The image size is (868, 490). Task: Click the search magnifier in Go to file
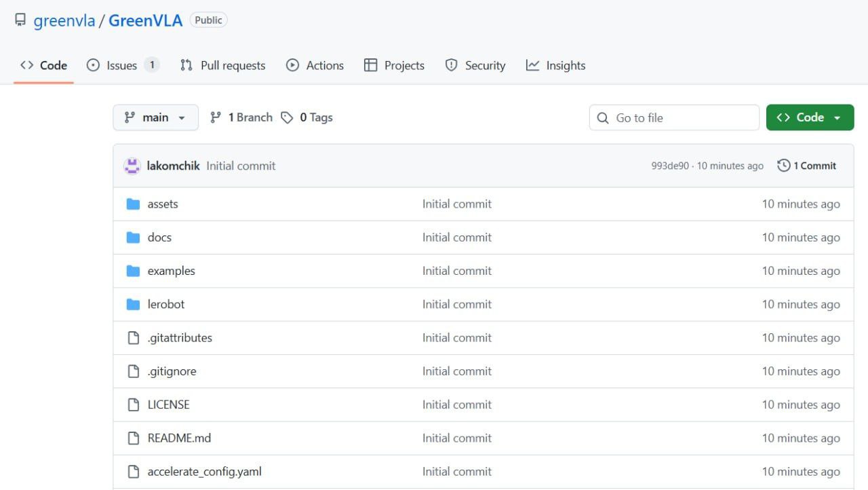(x=603, y=118)
